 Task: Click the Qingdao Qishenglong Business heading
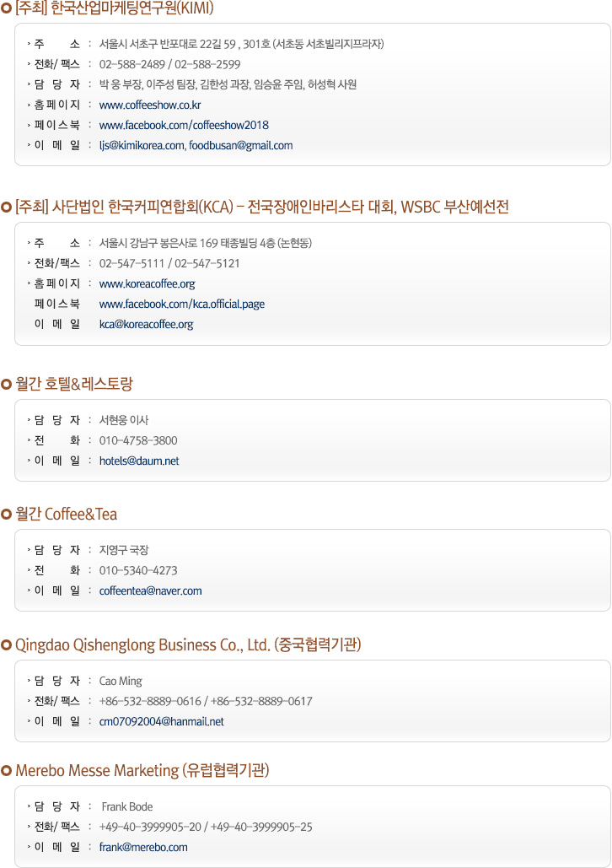click(x=188, y=645)
